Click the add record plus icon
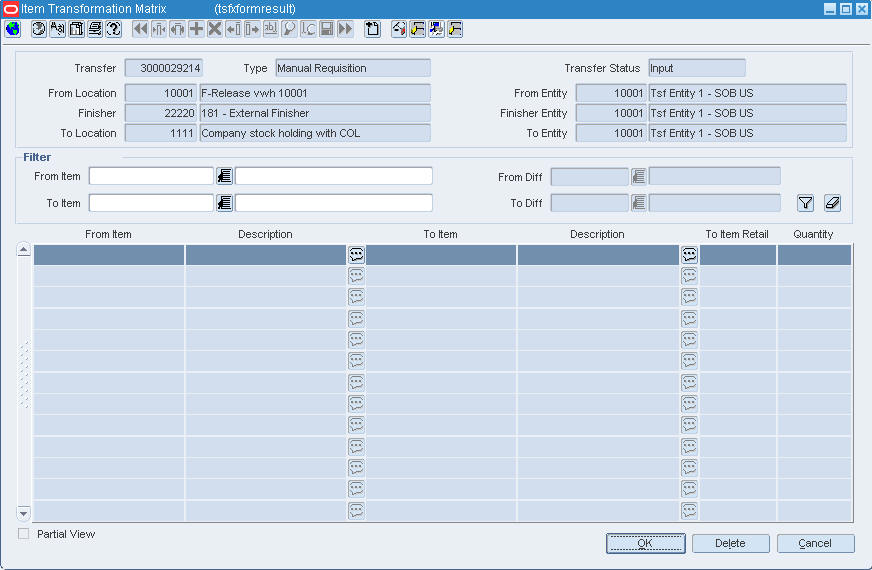872x570 pixels. 196,29
